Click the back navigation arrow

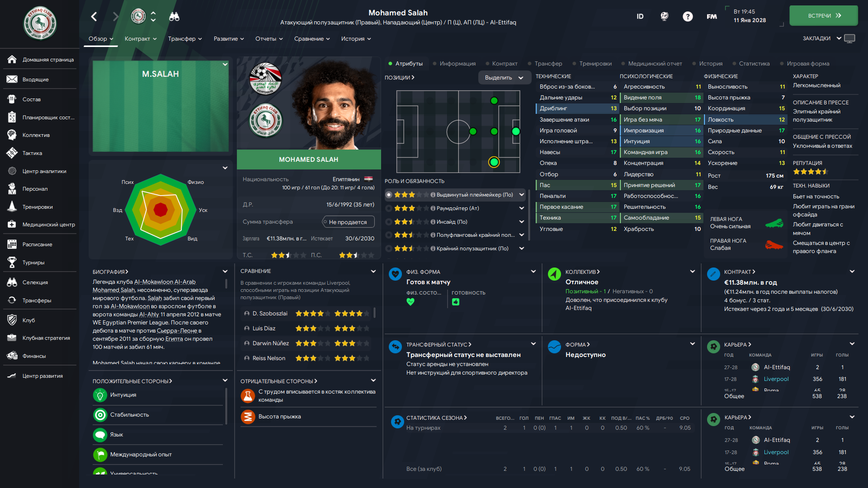(94, 17)
